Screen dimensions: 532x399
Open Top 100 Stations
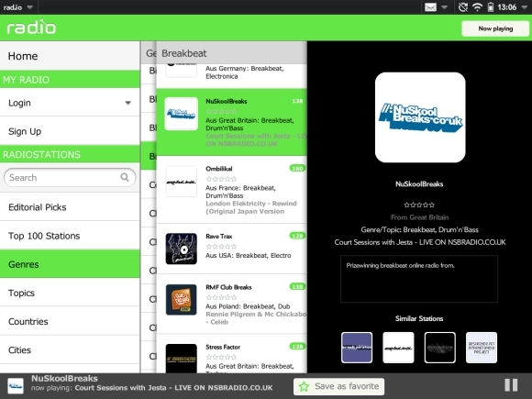click(x=70, y=236)
